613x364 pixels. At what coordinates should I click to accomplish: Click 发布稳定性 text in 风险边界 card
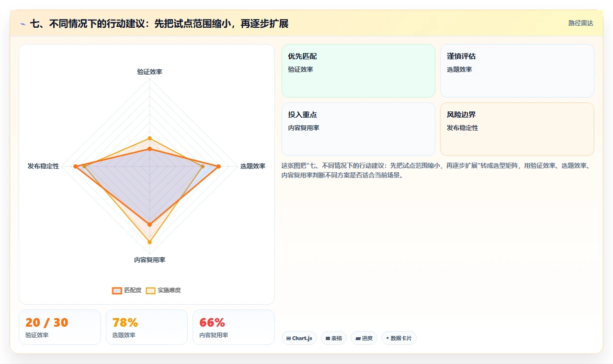[x=462, y=128]
